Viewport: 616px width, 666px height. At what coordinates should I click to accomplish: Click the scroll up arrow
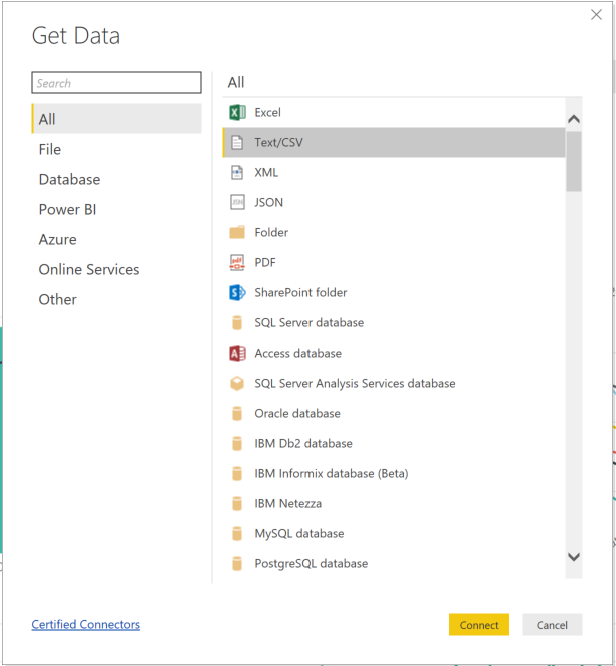coord(574,119)
